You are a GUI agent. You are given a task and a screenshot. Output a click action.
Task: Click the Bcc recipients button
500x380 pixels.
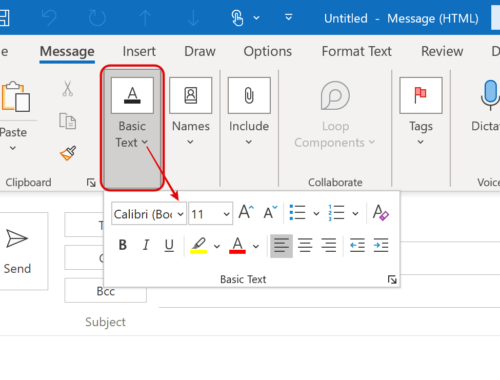(x=105, y=291)
